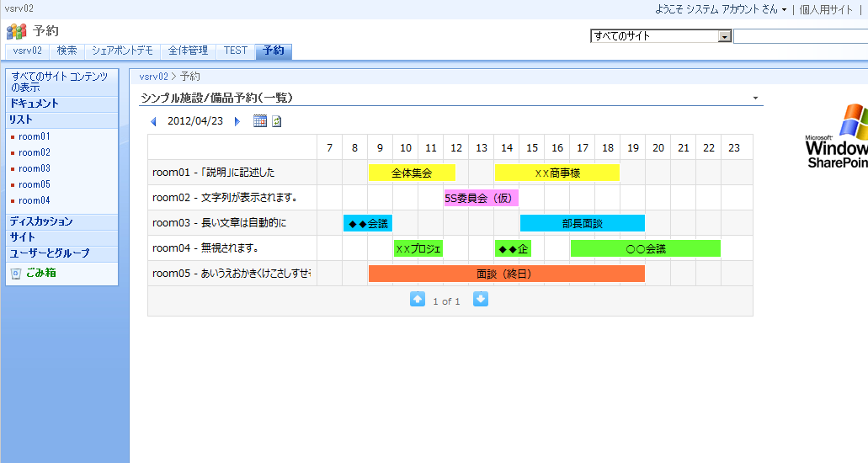This screenshot has height=463, width=868.
Task: Open すべてのサイト コンテンツの表示
Action: tap(60, 82)
